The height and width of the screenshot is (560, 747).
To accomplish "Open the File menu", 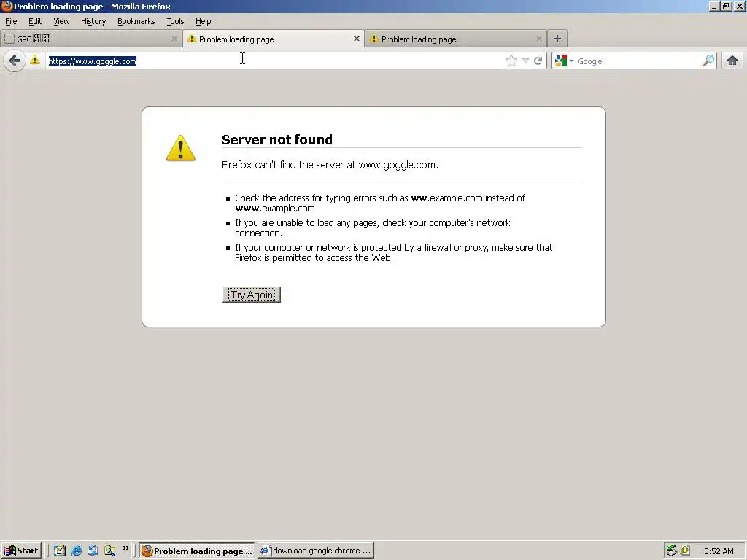I will point(11,21).
